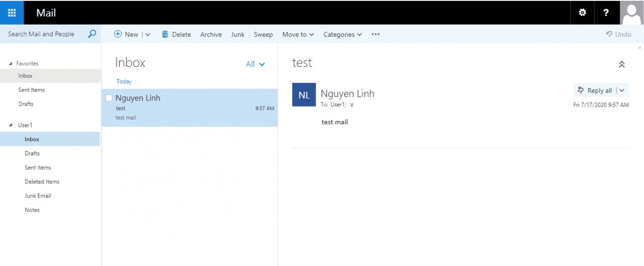Open the settings gear icon
This screenshot has width=644, height=266.
point(583,13)
